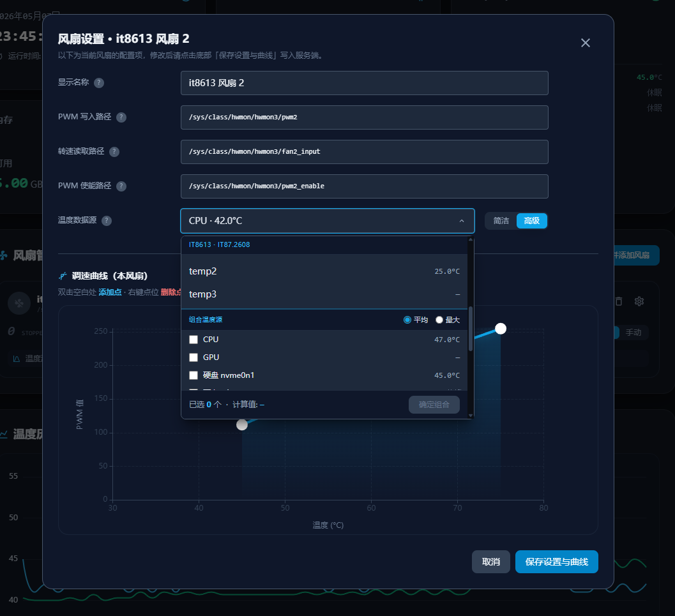Click the help icon beside 显示名称
This screenshot has width=675, height=616.
[99, 83]
